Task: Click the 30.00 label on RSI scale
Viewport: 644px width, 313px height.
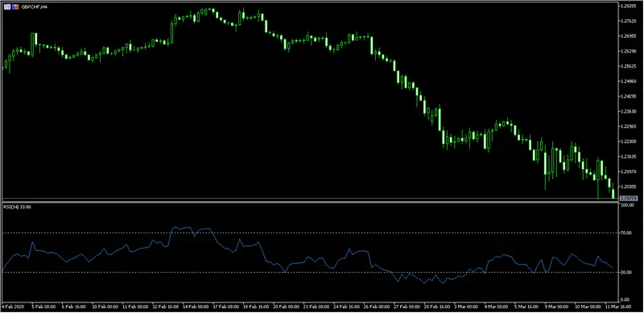Action: 627,272
